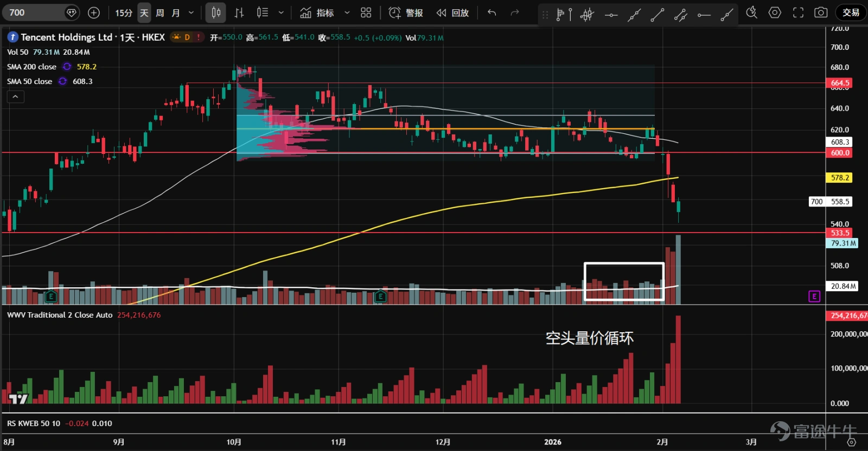Create a 警报 alert
Screen dimensions: 868x451
tap(406, 12)
